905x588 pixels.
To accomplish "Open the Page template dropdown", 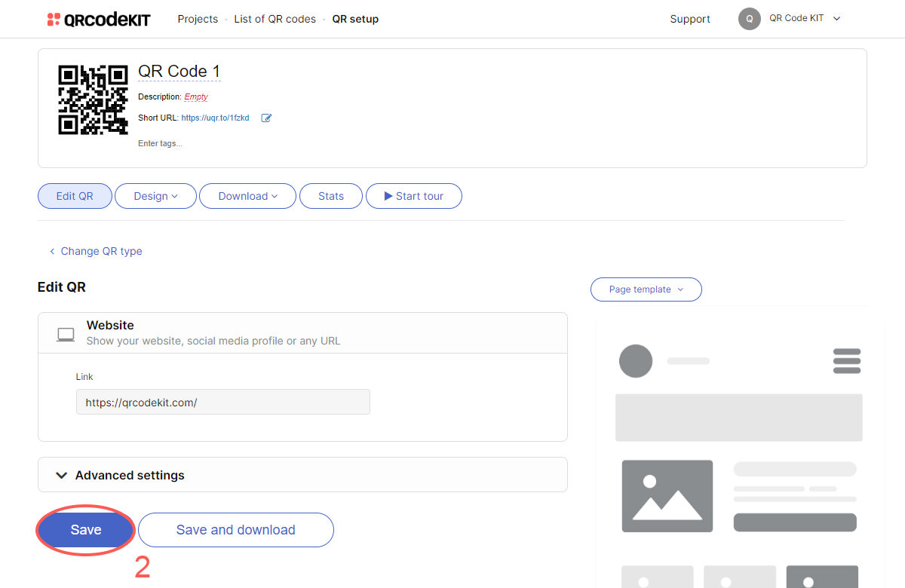I will click(x=646, y=289).
